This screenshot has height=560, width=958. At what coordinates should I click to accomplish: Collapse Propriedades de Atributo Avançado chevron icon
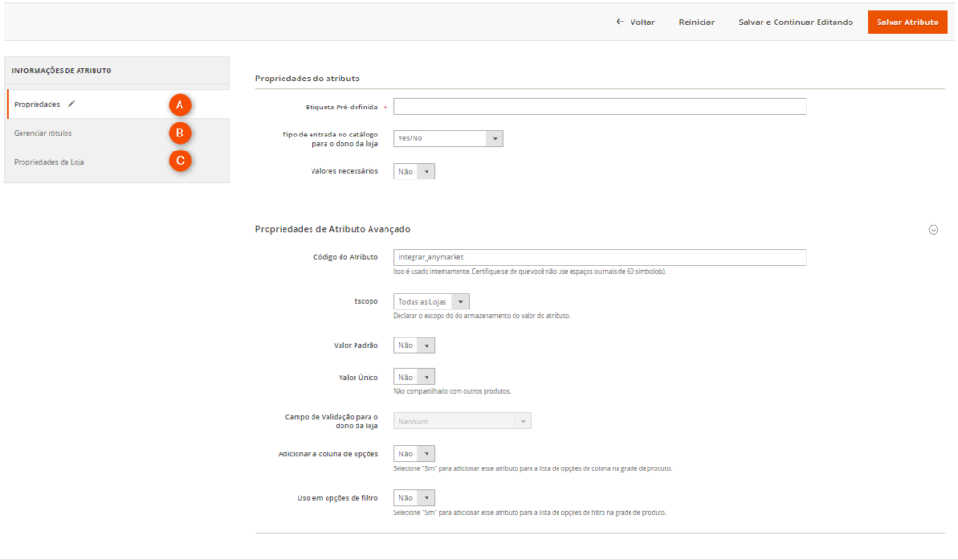coord(933,230)
